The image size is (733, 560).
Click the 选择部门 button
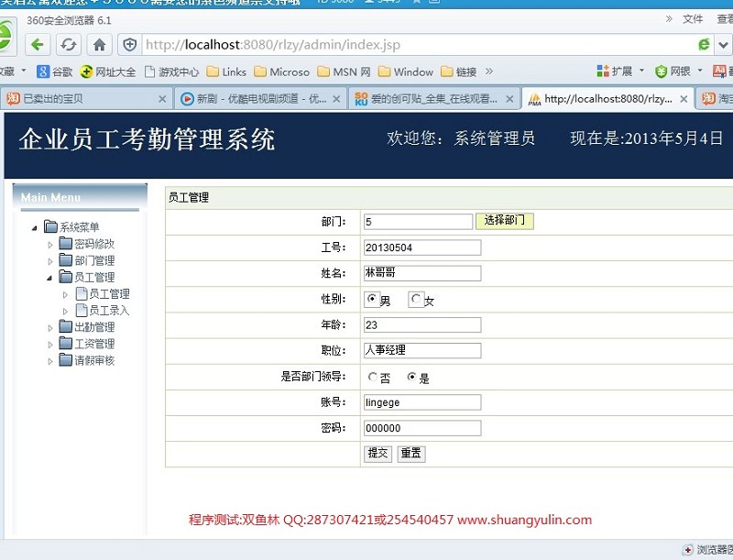(504, 221)
